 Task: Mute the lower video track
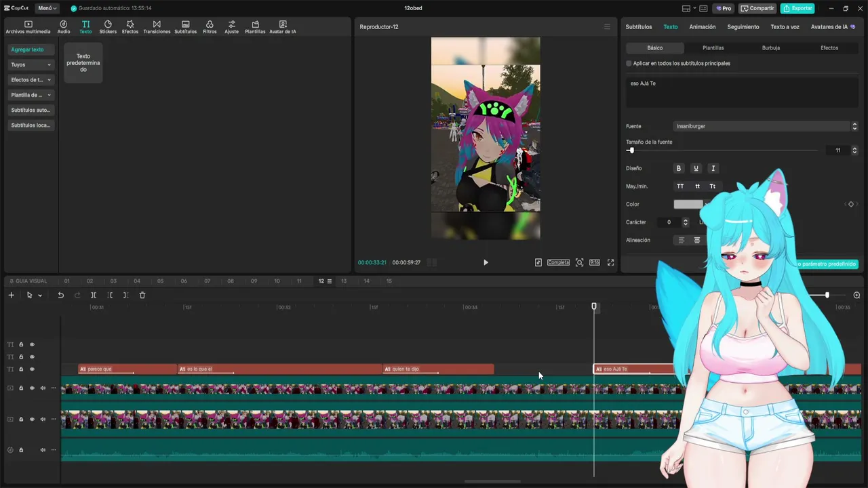[43, 419]
